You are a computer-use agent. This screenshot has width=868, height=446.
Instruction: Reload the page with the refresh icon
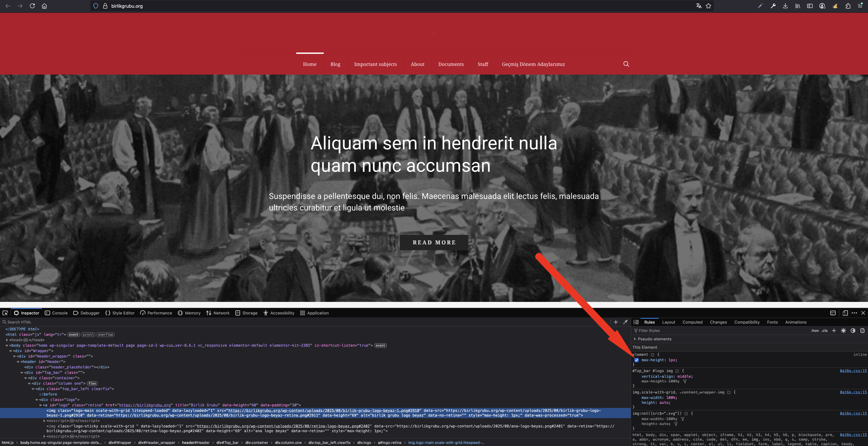(x=32, y=6)
